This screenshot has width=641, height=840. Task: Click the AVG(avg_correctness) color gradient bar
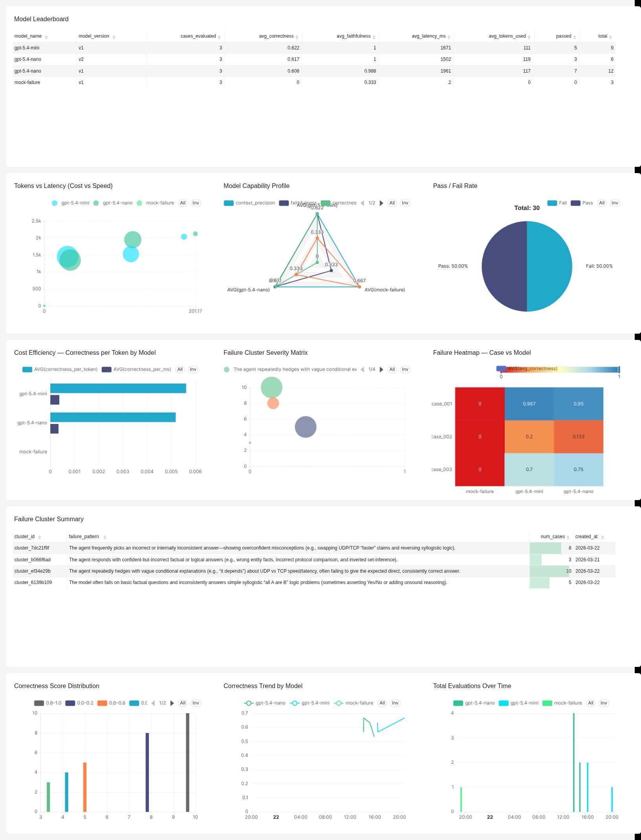pos(558,369)
